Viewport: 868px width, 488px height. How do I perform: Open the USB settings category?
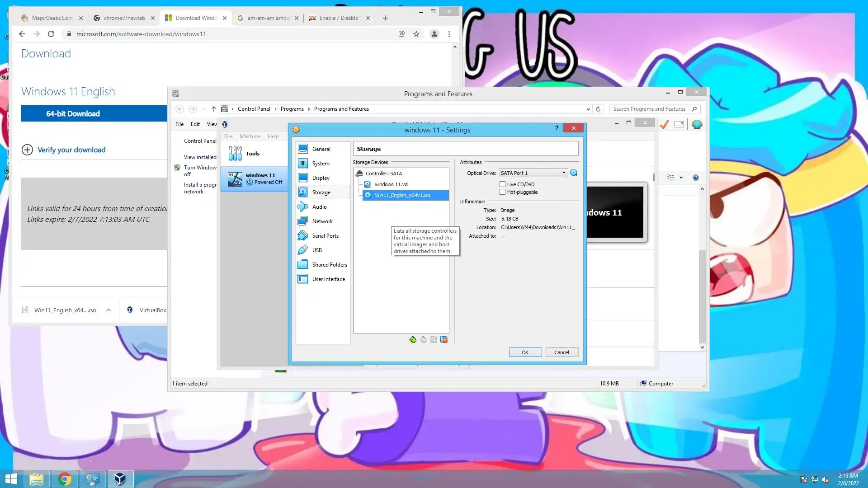tap(316, 250)
